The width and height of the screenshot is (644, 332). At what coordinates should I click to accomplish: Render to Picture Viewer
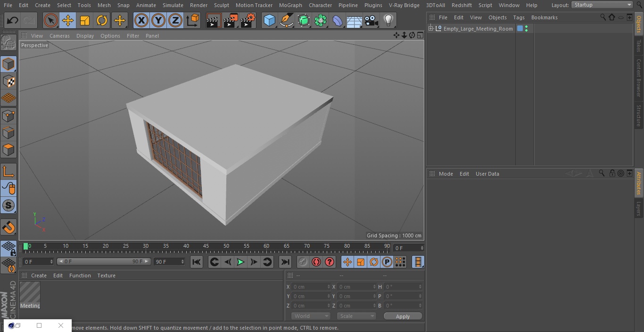[x=231, y=21]
